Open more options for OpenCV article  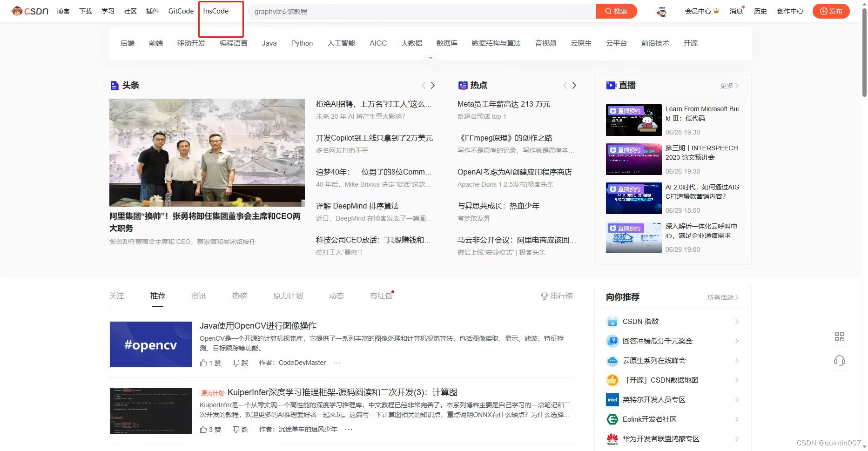click(x=337, y=363)
